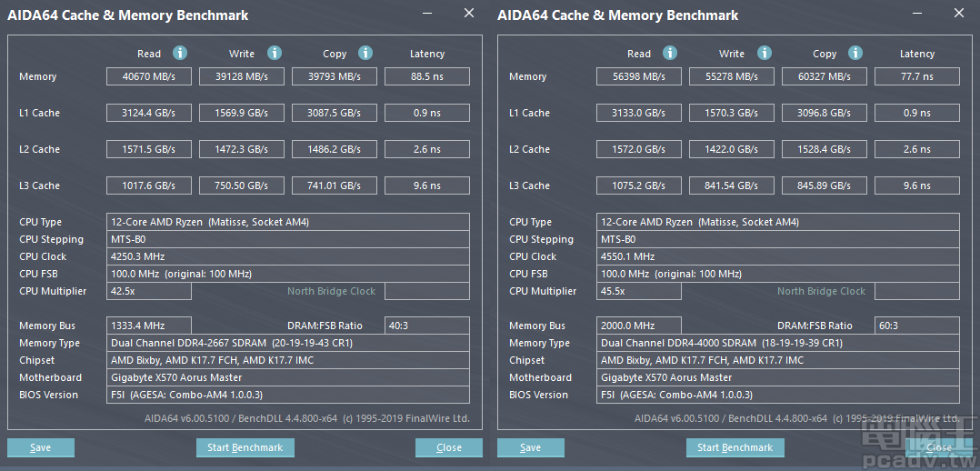Click L3 Cache Read 1075.2 GB/s
This screenshot has height=471, width=980.
[639, 185]
